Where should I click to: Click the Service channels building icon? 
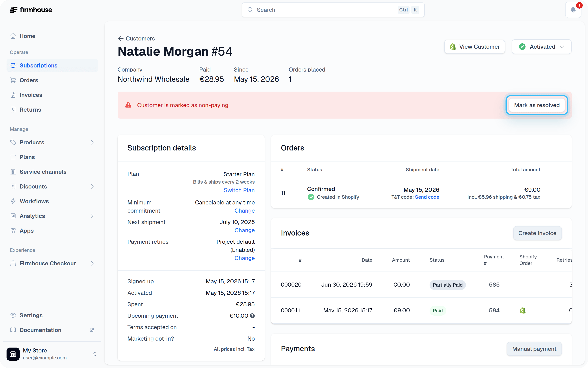click(13, 172)
